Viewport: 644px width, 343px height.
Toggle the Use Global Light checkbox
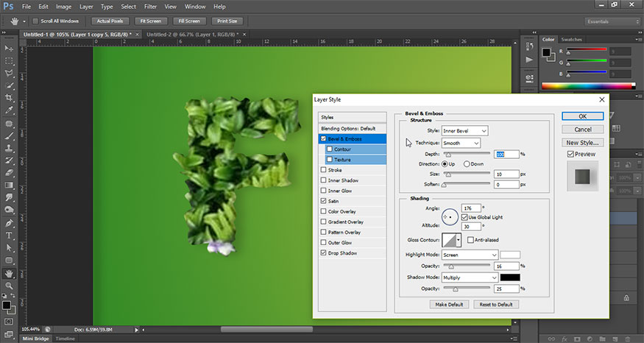(464, 217)
